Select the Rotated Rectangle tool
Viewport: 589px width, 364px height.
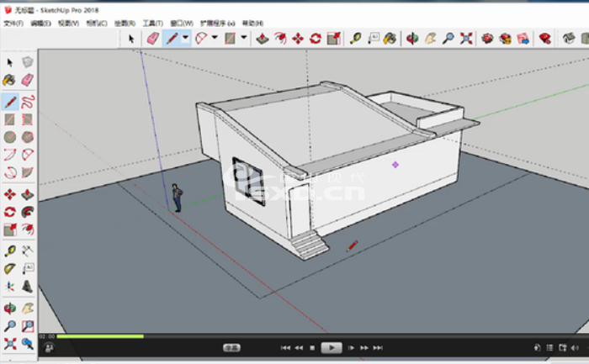coord(28,119)
